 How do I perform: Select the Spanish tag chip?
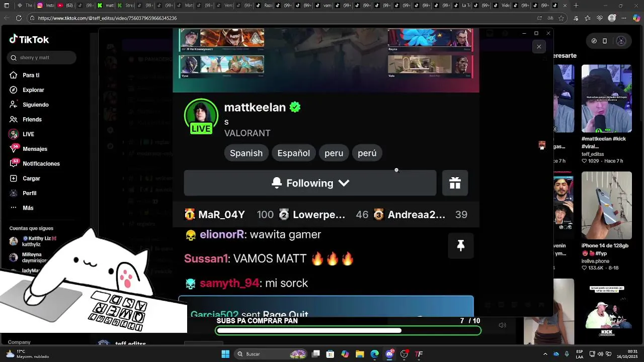click(x=246, y=153)
